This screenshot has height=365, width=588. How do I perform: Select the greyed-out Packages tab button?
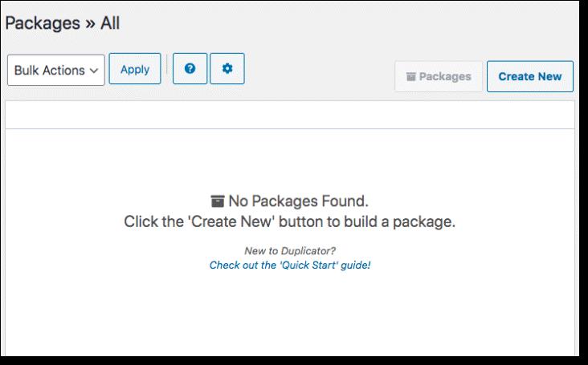pos(439,76)
